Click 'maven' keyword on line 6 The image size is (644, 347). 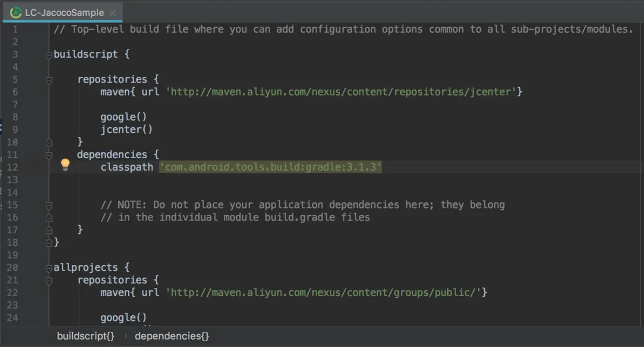[115, 92]
